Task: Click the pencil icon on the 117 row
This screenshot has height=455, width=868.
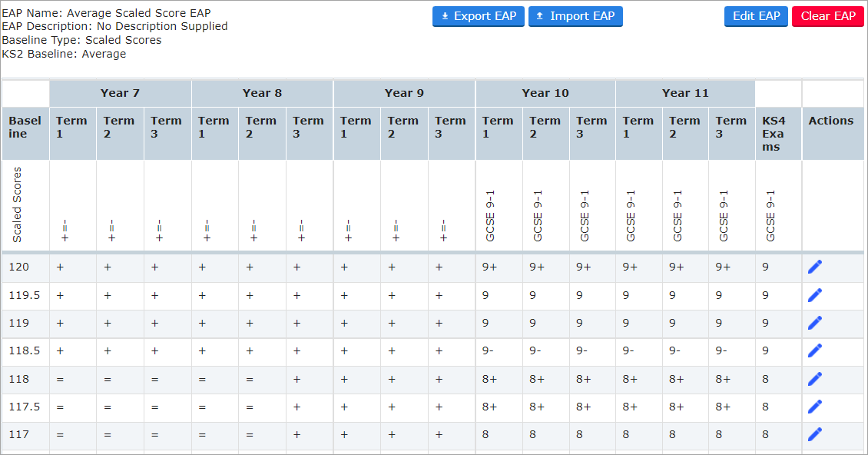Action: [x=815, y=434]
